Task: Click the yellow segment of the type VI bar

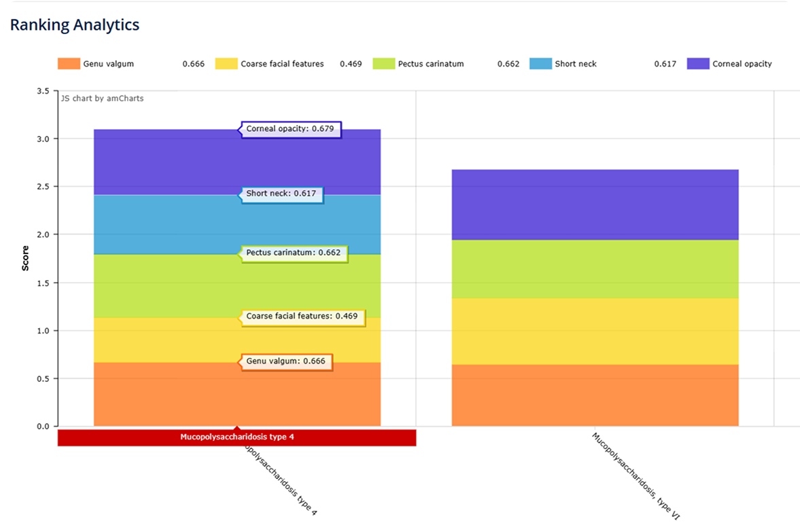Action: click(595, 331)
